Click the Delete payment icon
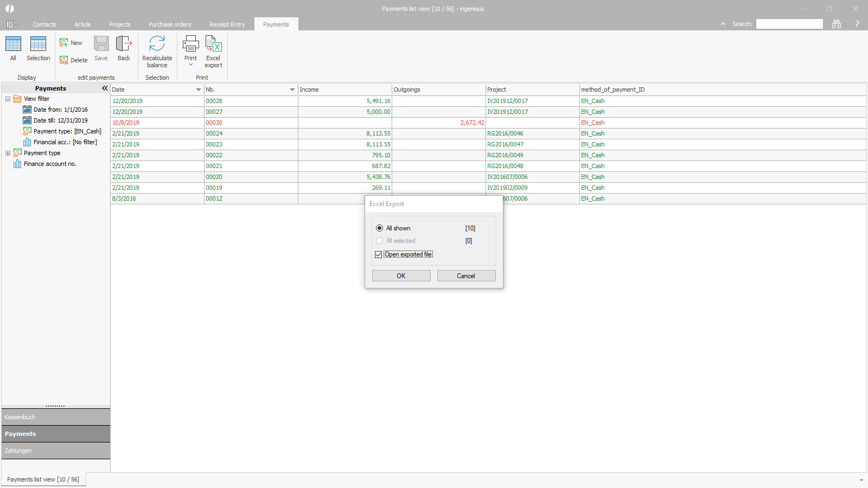Screen dimensions: 868x488 [x=64, y=60]
